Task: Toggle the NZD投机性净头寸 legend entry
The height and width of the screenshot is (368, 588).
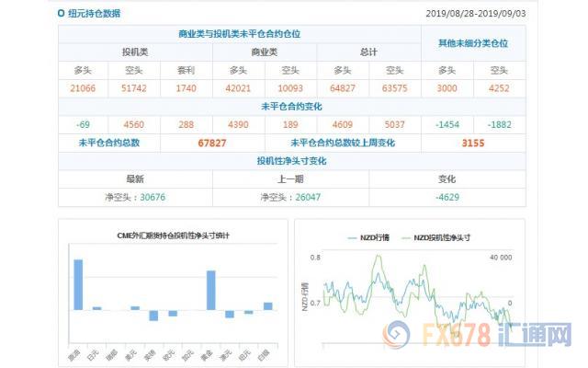Action: pos(435,237)
